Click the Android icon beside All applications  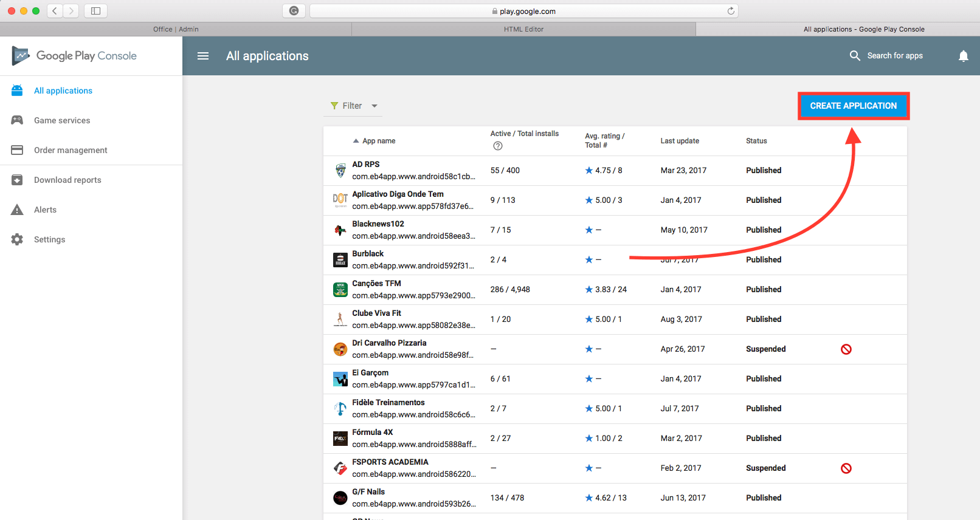tap(17, 91)
